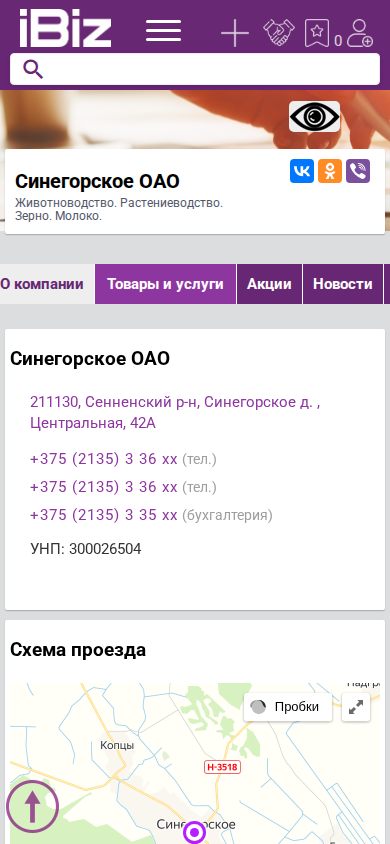Screen dimensions: 390x844
Task: Reveal the бухгалтерия phone number
Action: pyautogui.click(x=103, y=515)
